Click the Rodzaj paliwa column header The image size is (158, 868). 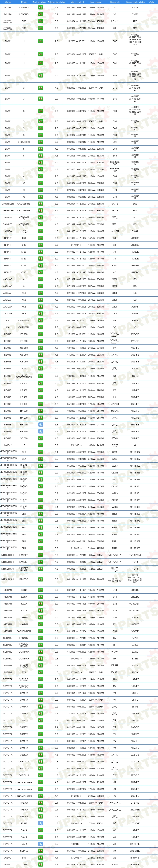tap(39, 2)
